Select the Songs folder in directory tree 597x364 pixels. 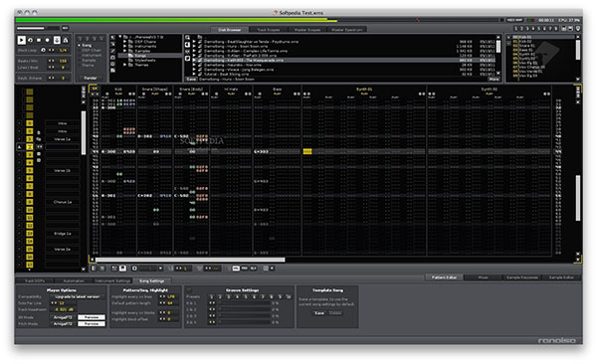click(140, 56)
